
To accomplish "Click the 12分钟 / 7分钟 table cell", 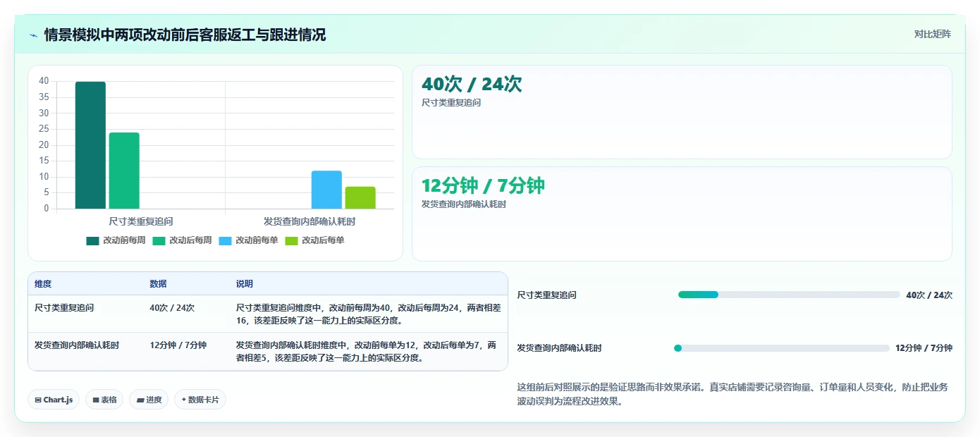I will point(178,345).
